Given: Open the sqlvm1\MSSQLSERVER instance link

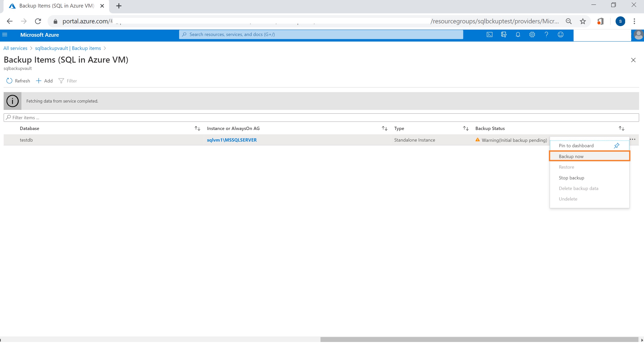Looking at the screenshot, I should tap(232, 140).
